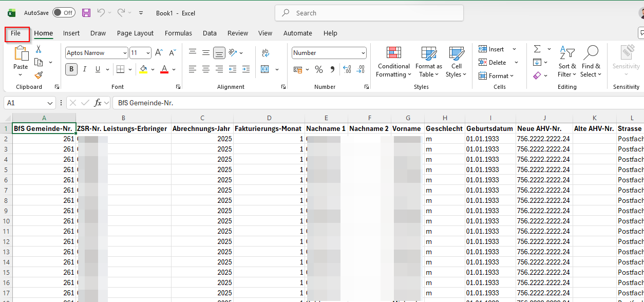Click the yellow Fill Color swatch

[143, 69]
